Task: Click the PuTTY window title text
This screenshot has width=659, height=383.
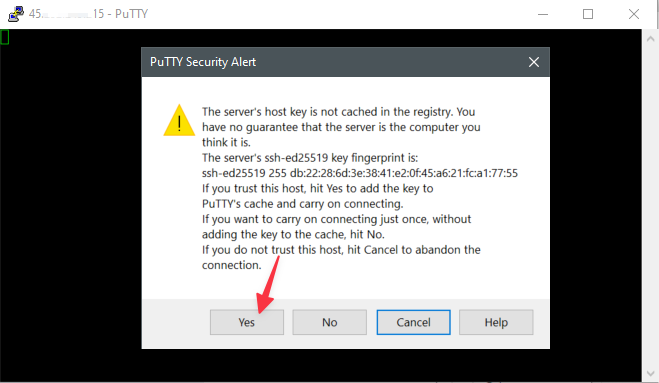Action: point(88,14)
